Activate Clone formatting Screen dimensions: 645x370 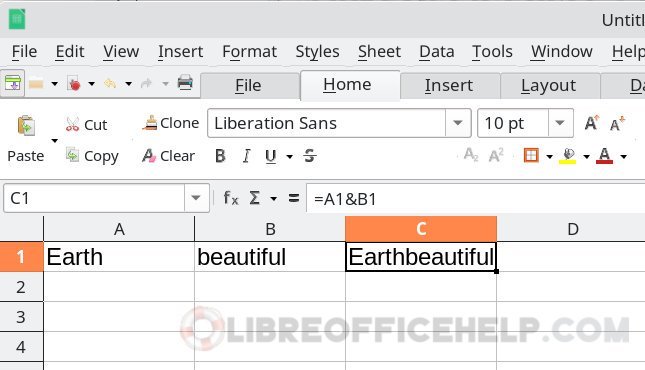[170, 123]
